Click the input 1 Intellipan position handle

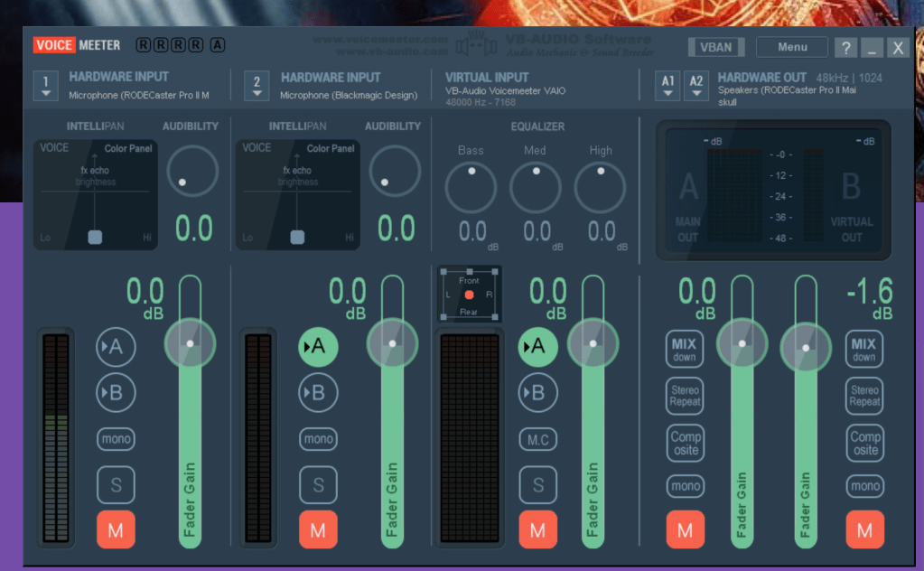tap(95, 237)
